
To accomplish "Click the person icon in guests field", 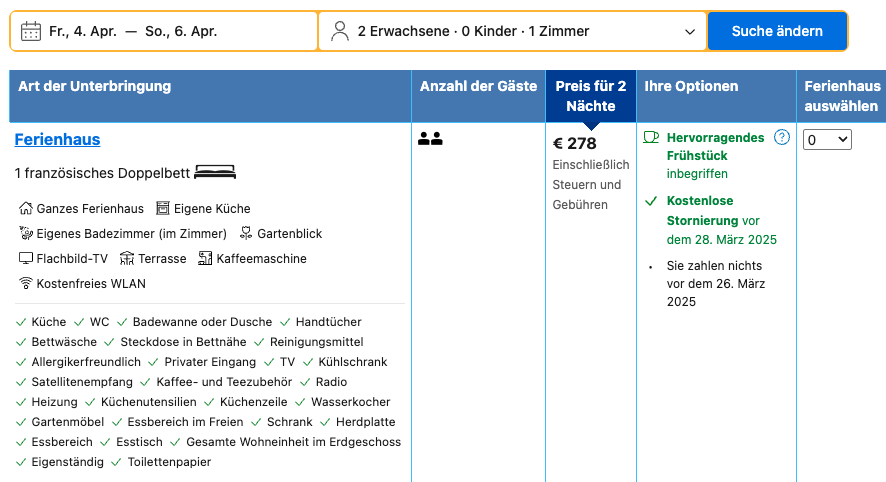I will click(x=340, y=31).
